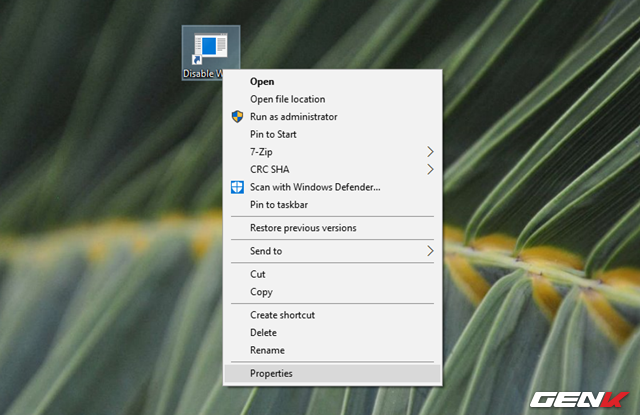
Task: Select Cut in the context menu
Action: click(x=332, y=274)
